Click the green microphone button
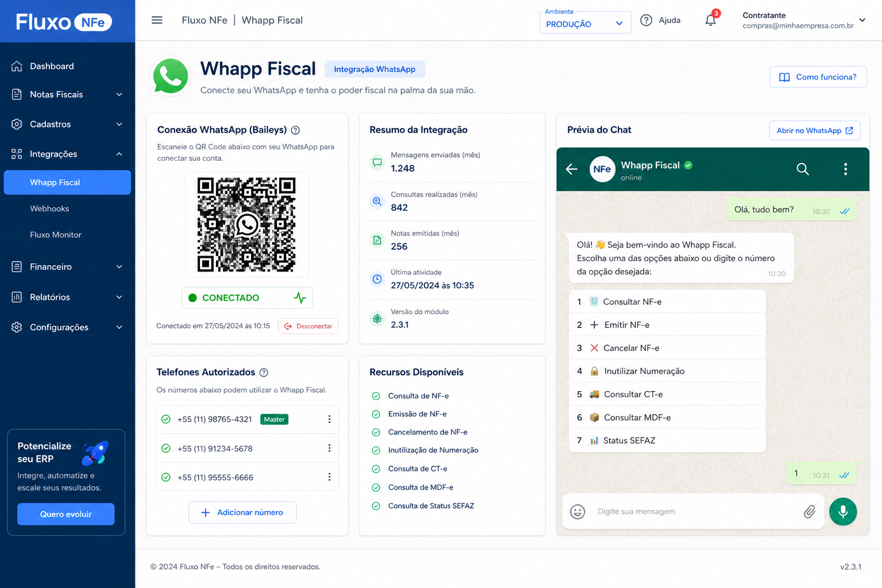The height and width of the screenshot is (588, 882). tap(843, 512)
